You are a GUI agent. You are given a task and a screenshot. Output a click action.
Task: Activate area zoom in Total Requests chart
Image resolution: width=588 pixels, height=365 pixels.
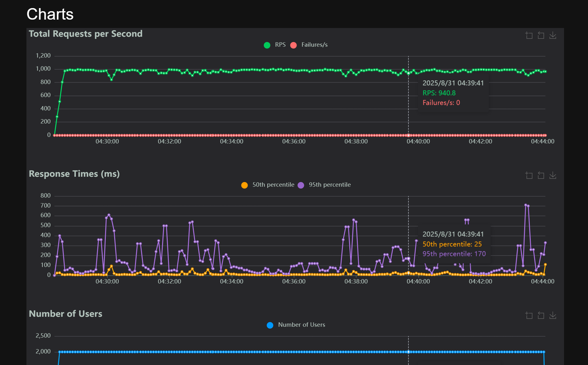pos(529,35)
